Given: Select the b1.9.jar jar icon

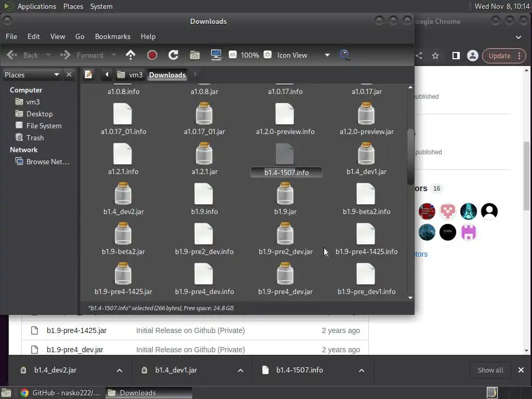Looking at the screenshot, I should [285, 194].
